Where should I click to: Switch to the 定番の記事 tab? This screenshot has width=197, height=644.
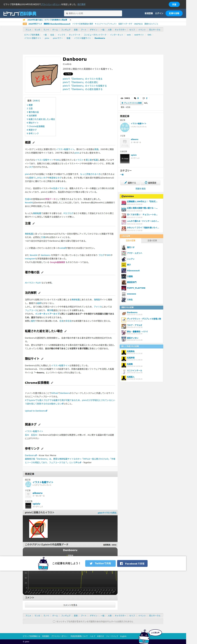pos(152,241)
